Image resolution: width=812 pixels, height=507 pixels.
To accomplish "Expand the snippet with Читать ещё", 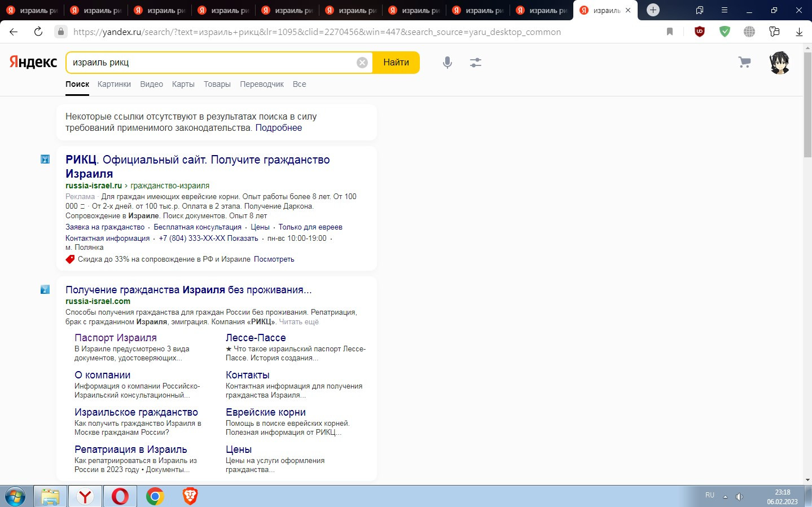I will [x=299, y=322].
